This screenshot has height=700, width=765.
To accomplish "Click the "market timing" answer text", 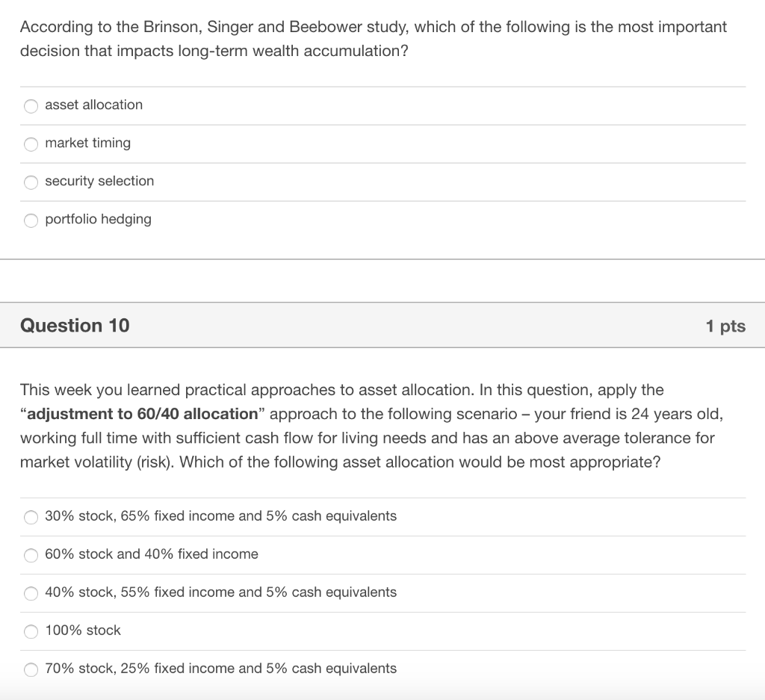I will pos(88,143).
